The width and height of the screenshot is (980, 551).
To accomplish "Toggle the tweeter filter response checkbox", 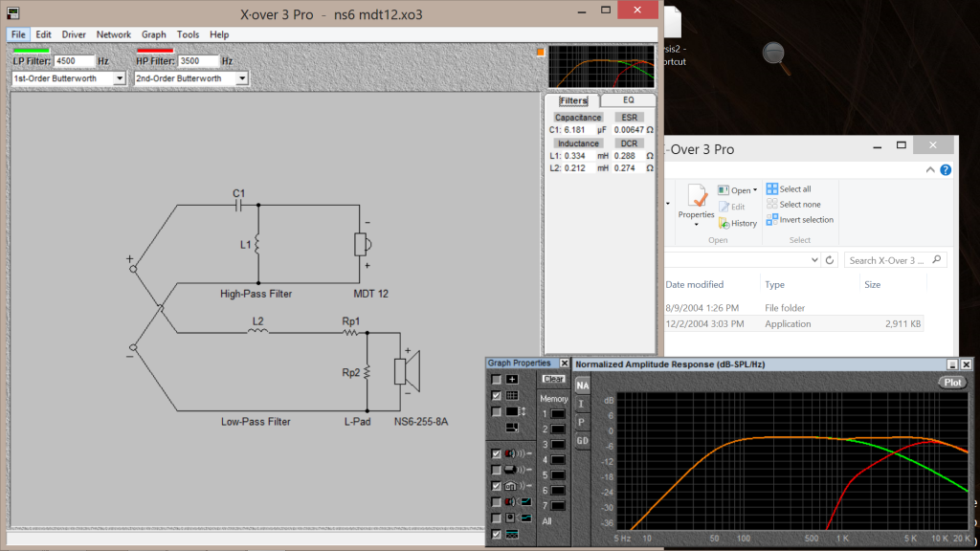I will point(497,501).
